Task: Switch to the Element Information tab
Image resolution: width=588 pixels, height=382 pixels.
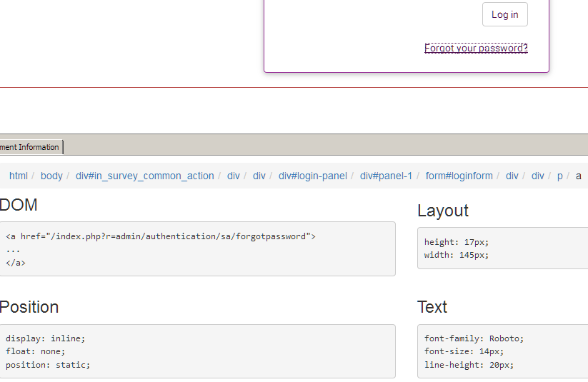Action: (x=31, y=147)
